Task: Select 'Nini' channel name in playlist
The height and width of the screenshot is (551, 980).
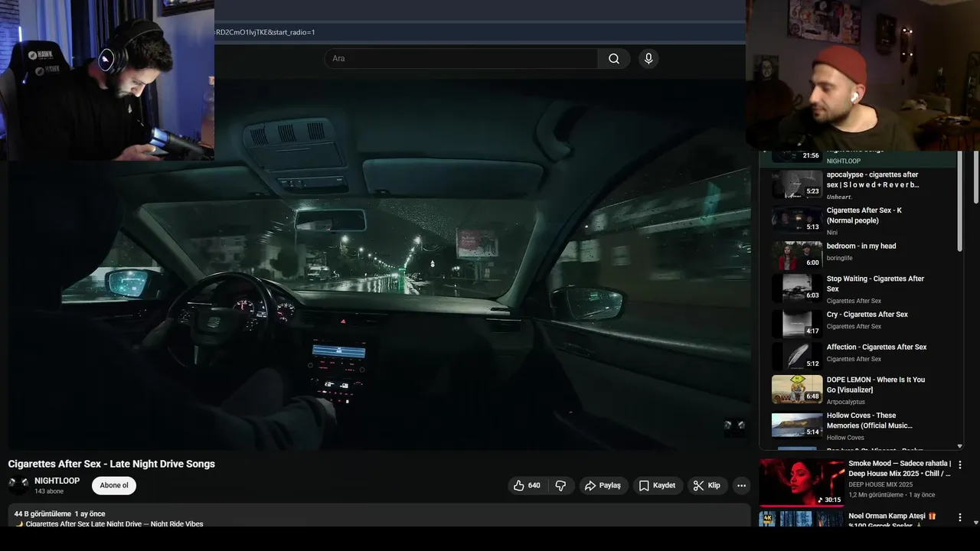Action: point(832,233)
